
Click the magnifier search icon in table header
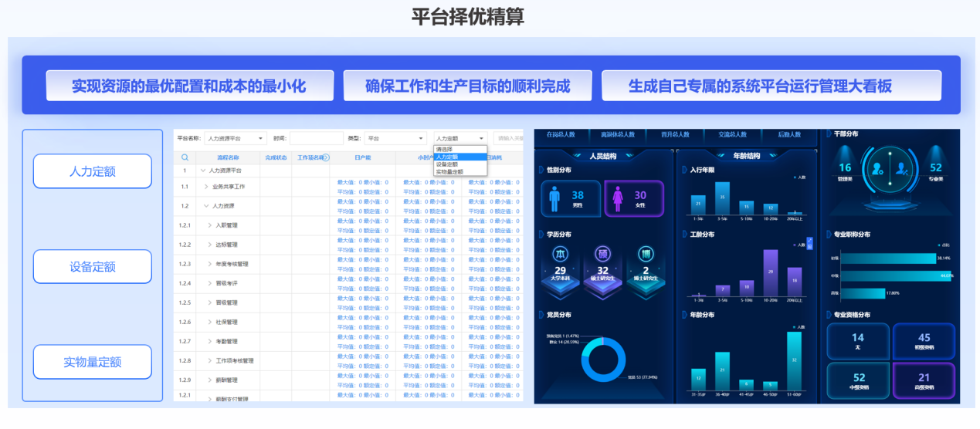(185, 157)
